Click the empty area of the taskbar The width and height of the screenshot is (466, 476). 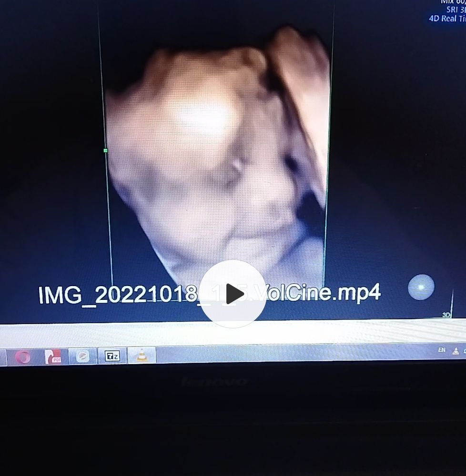click(x=286, y=354)
